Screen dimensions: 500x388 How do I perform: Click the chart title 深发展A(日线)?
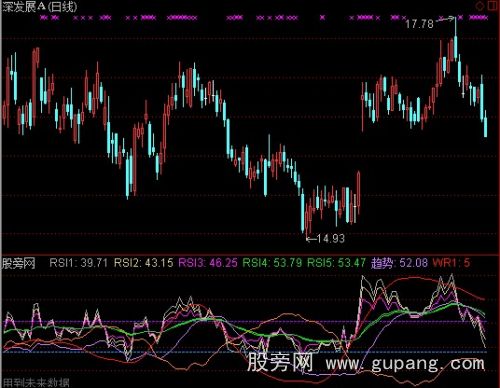(x=40, y=7)
